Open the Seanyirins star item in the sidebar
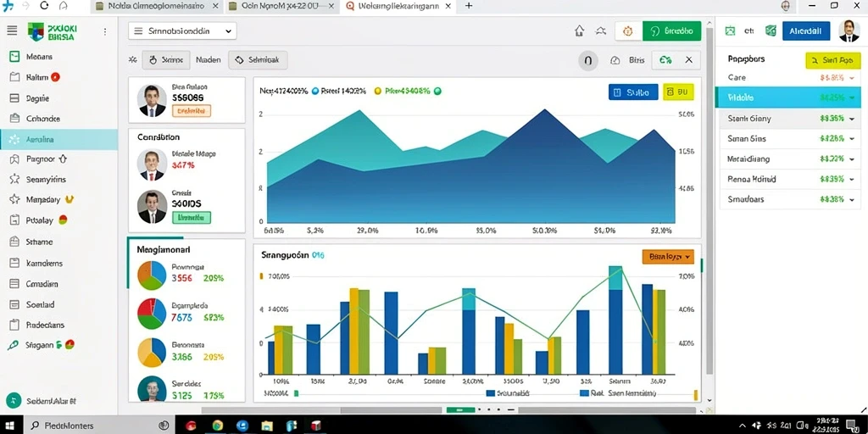Image resolution: width=868 pixels, height=434 pixels. [39, 180]
